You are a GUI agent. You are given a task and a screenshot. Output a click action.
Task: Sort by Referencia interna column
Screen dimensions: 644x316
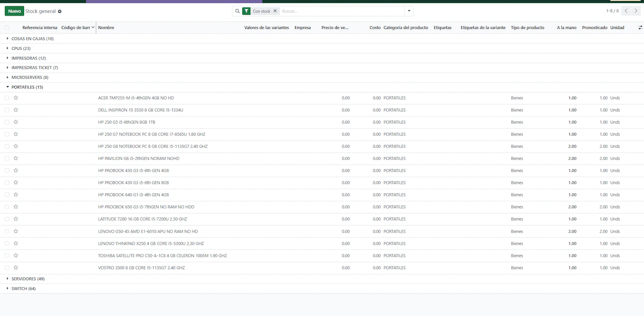tap(40, 28)
